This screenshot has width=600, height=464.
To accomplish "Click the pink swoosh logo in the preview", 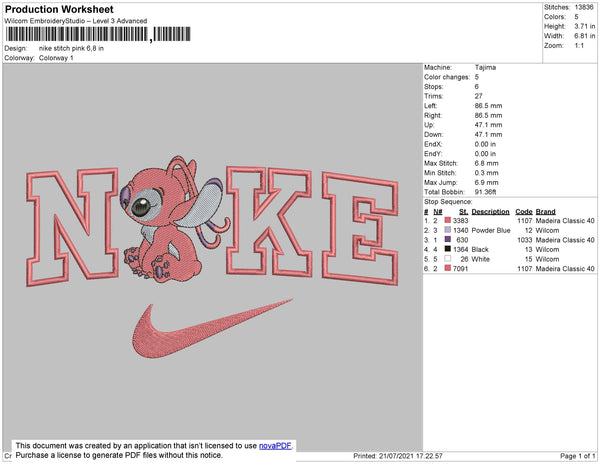I will pos(213,328).
